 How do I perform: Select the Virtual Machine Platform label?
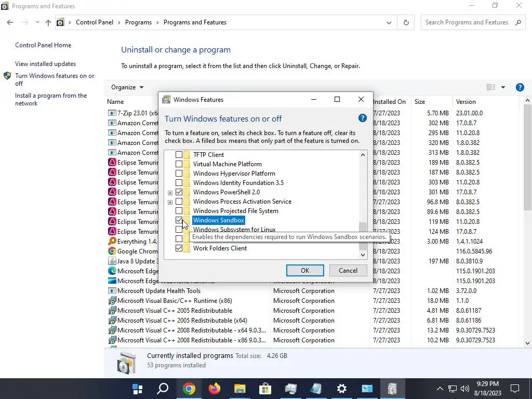point(228,164)
